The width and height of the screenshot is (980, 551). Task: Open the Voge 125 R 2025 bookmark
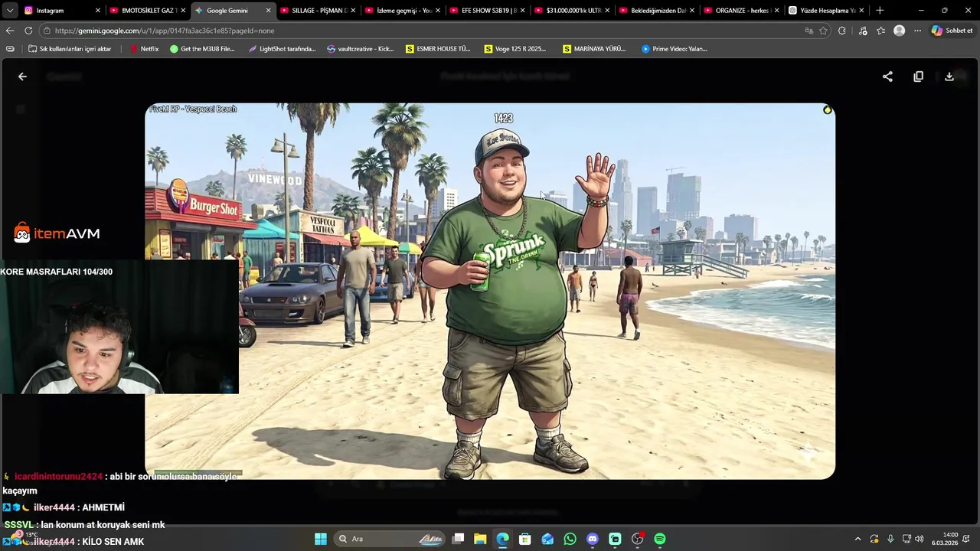click(x=515, y=49)
